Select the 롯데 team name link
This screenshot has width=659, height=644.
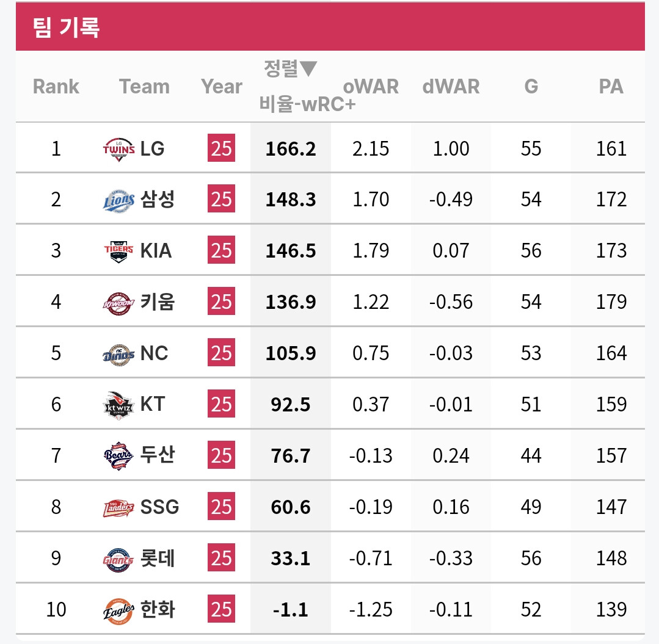pyautogui.click(x=157, y=559)
